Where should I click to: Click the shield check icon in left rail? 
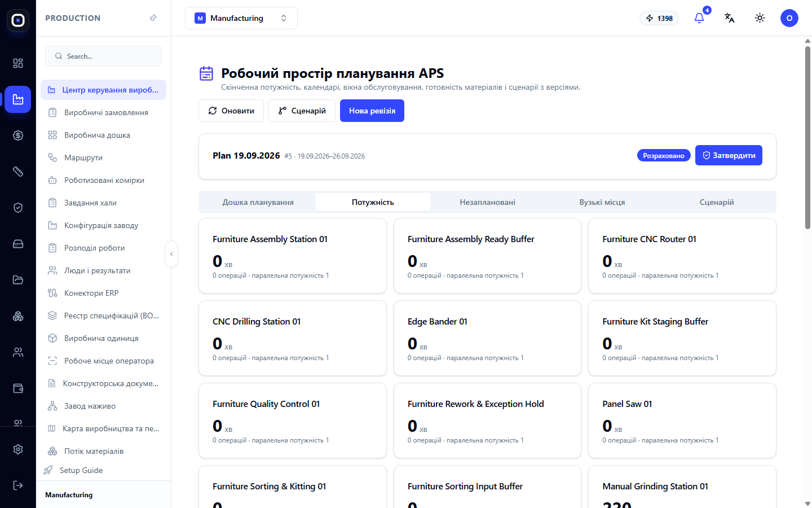(x=18, y=208)
